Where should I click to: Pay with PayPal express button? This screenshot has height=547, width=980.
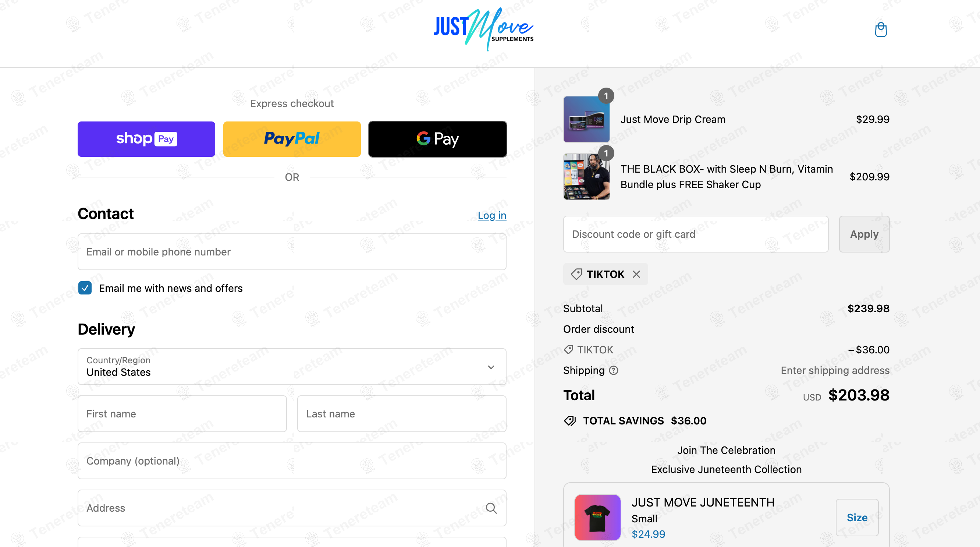pyautogui.click(x=292, y=139)
